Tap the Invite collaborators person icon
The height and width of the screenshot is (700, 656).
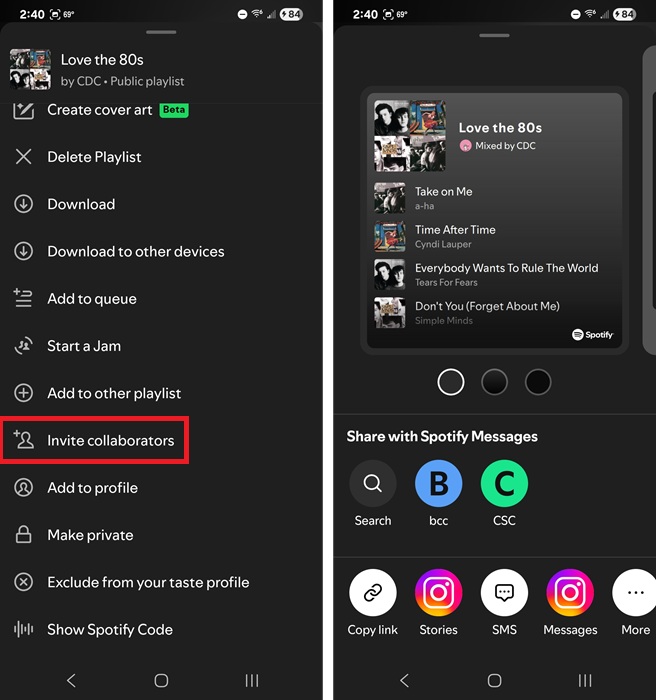click(x=24, y=440)
